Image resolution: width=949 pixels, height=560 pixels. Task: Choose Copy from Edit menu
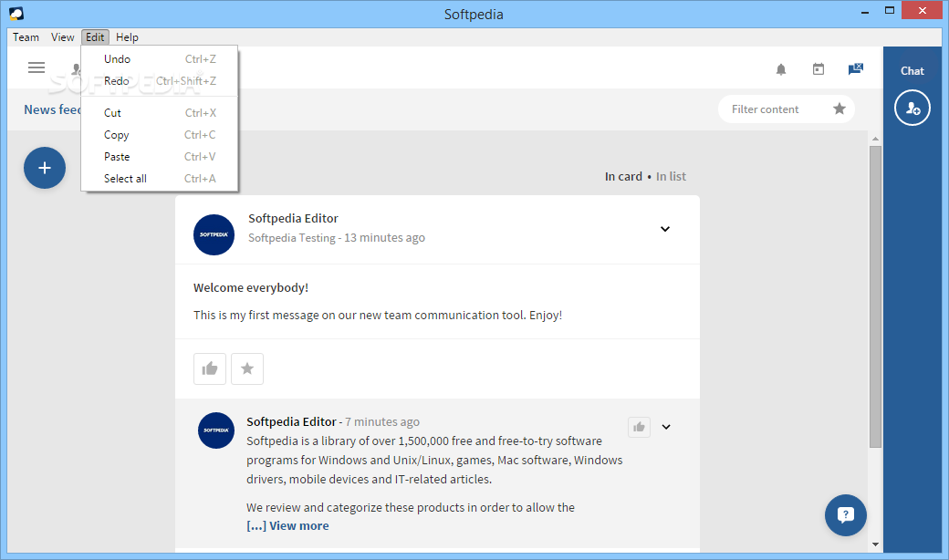pyautogui.click(x=160, y=135)
